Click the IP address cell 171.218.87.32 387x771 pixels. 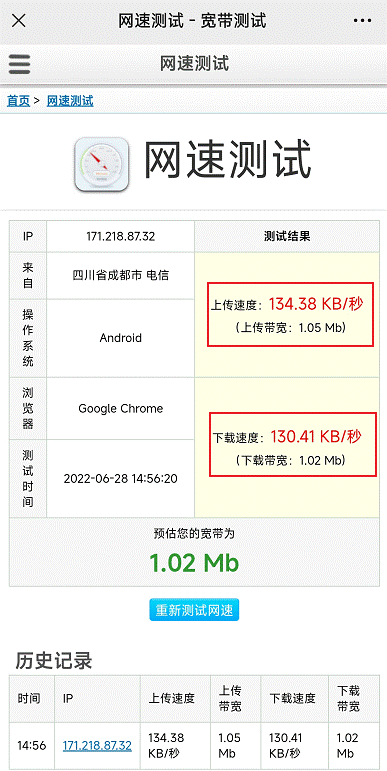point(120,237)
